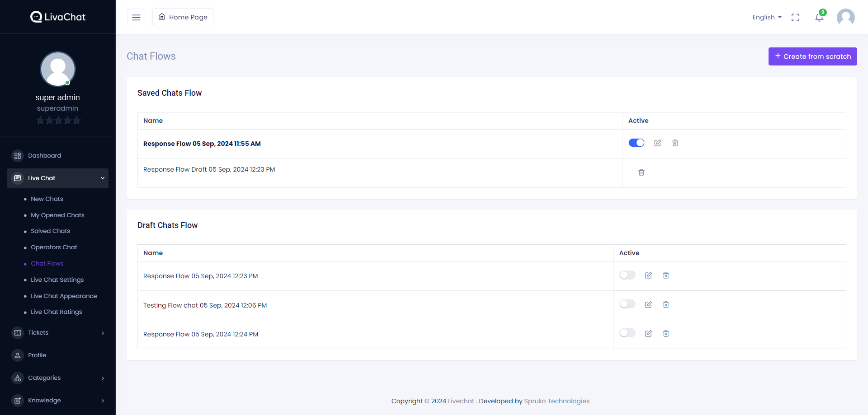Expand the Tickets sidebar menu
Image resolution: width=868 pixels, height=415 pixels.
coord(58,333)
